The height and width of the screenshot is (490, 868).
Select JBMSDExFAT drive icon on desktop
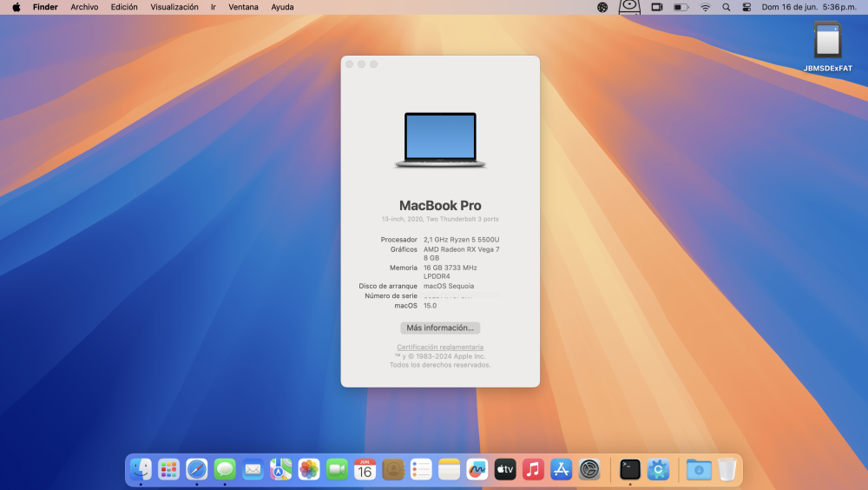[x=827, y=40]
